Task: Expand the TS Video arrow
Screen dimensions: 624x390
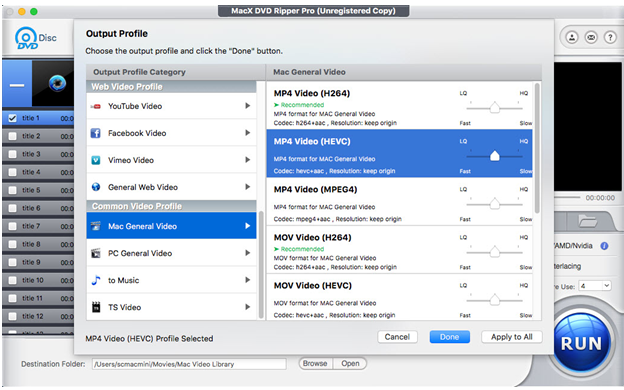Action: point(248,307)
